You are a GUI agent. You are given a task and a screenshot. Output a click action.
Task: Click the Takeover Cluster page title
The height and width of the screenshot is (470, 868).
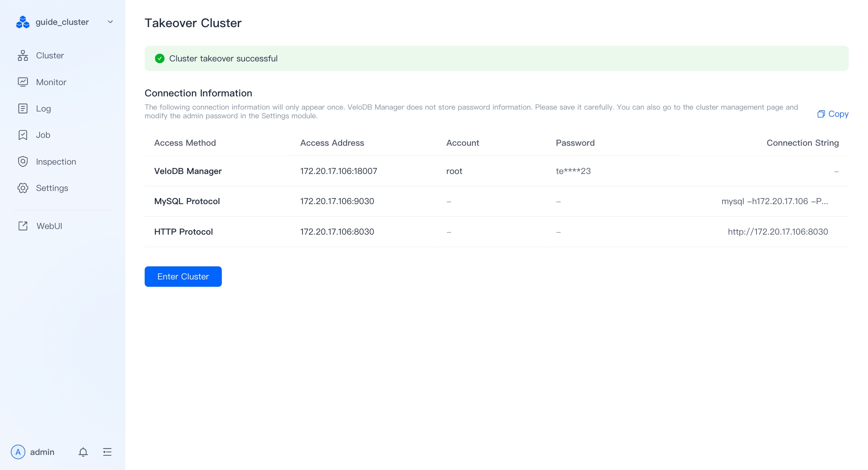pyautogui.click(x=193, y=23)
